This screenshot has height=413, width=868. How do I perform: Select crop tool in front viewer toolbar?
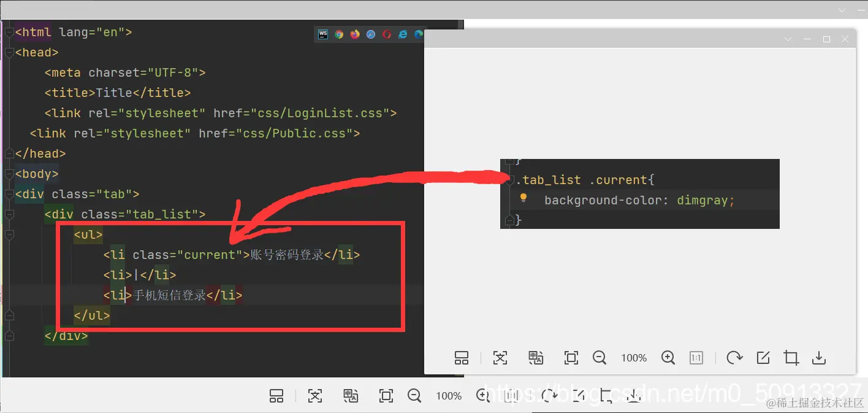click(791, 358)
